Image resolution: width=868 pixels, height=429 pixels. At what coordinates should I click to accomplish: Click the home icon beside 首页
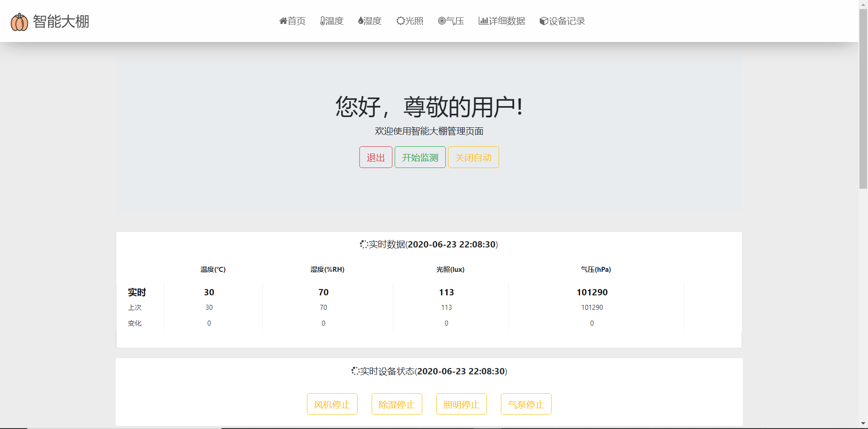pyautogui.click(x=283, y=21)
